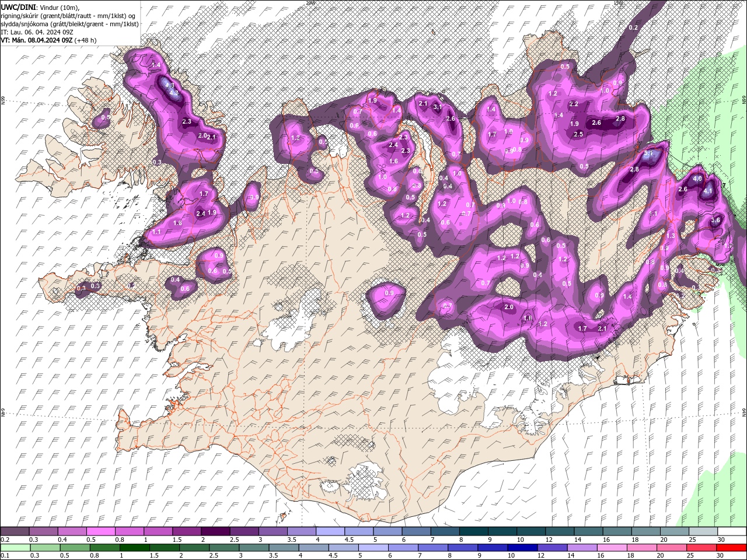Click darkest green swatch between 1 and 1.5
Viewport: 747px width, 560px height.
135,548
